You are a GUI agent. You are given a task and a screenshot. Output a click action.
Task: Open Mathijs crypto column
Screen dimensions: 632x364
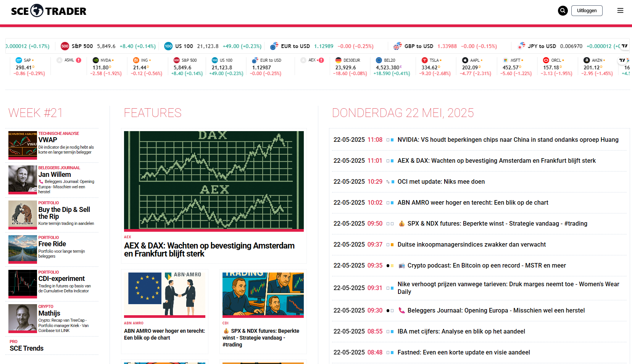(49, 313)
